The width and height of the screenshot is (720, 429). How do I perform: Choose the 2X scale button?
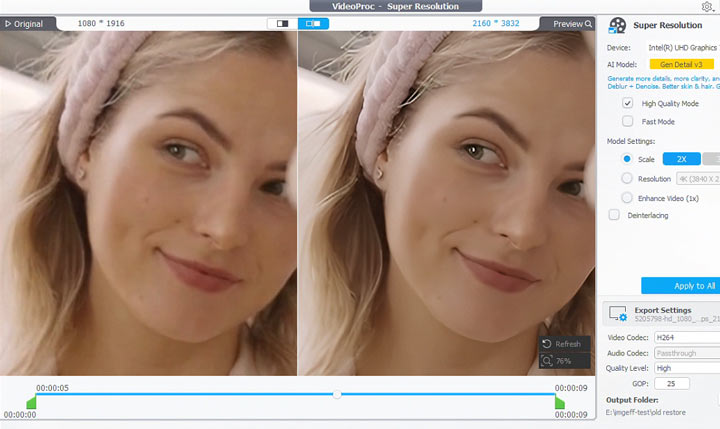[x=681, y=159]
